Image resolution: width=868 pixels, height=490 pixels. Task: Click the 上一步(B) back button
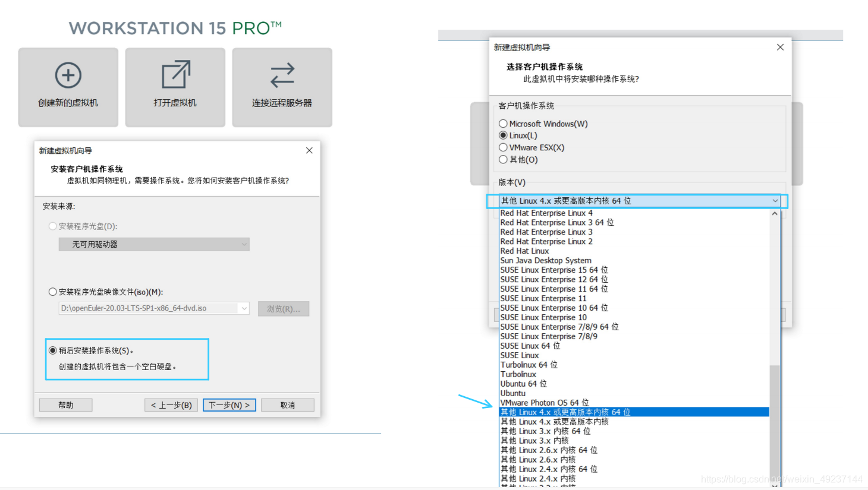pos(171,405)
